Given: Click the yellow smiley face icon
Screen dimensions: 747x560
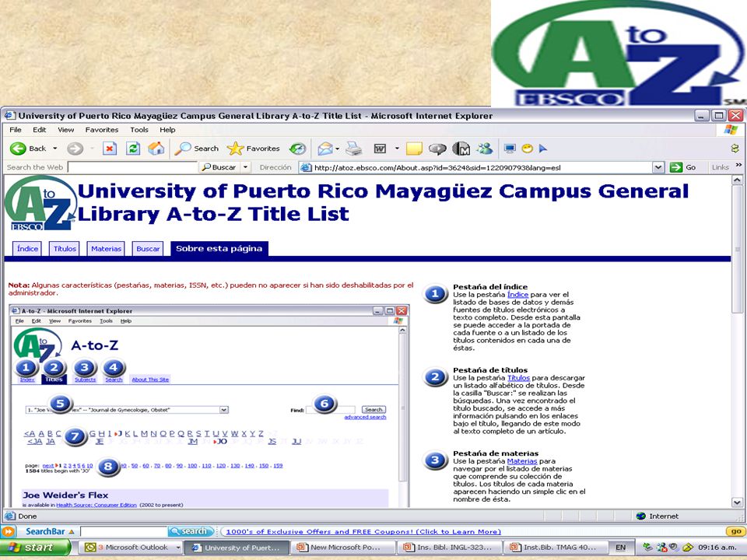Looking at the screenshot, I should click(527, 149).
